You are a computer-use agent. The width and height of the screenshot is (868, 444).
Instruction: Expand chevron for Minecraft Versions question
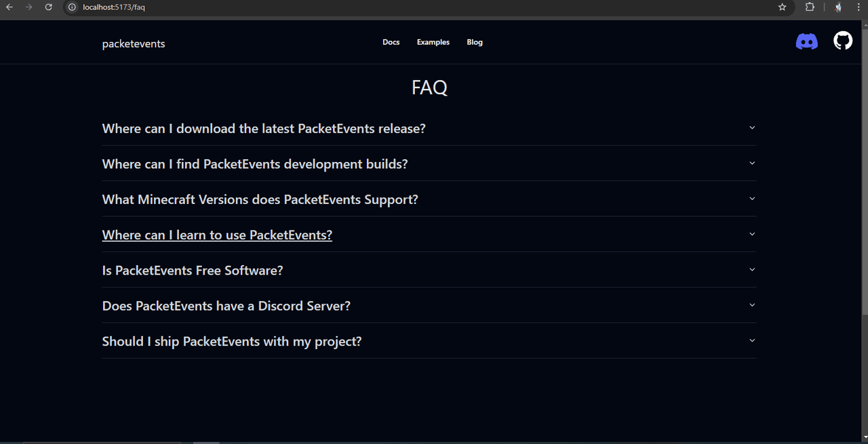click(751, 199)
